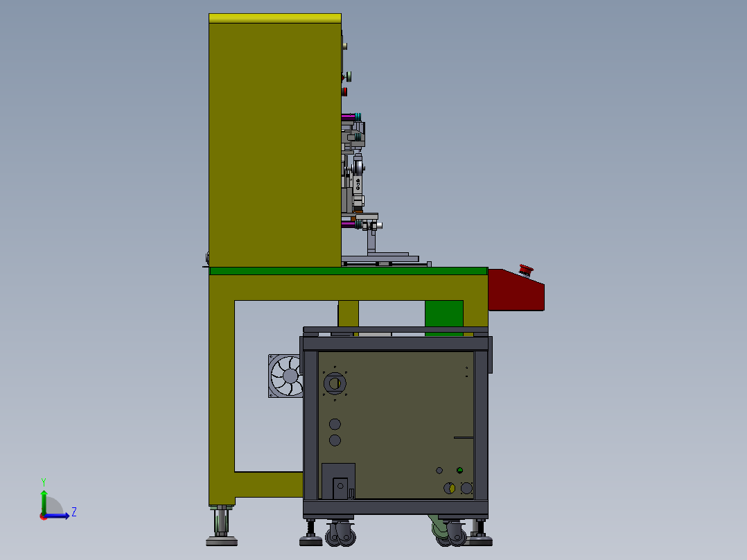This screenshot has height=560, width=747.
Task: Select the green indicator dot on the cabinet
Action: click(459, 471)
